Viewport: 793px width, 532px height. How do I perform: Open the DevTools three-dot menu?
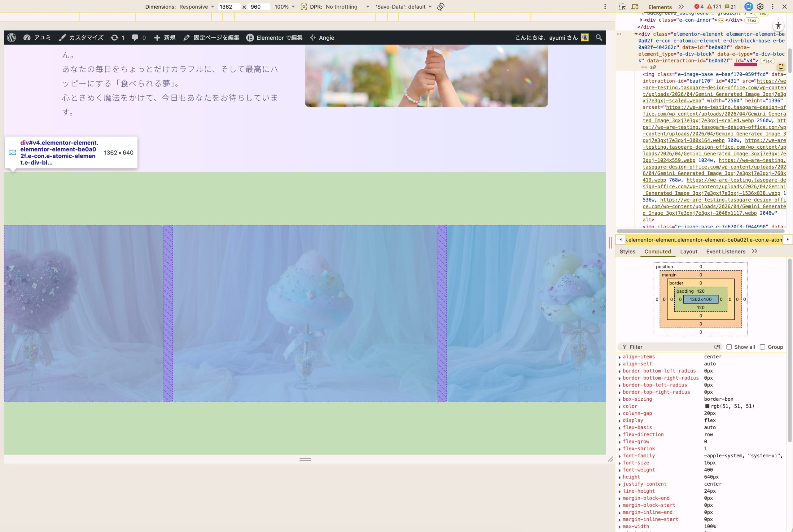click(x=773, y=7)
